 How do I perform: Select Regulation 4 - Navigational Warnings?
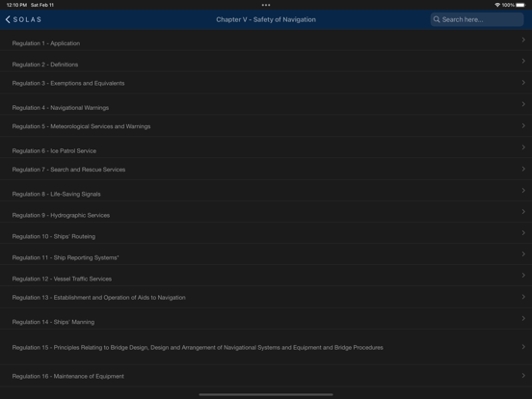coord(266,104)
